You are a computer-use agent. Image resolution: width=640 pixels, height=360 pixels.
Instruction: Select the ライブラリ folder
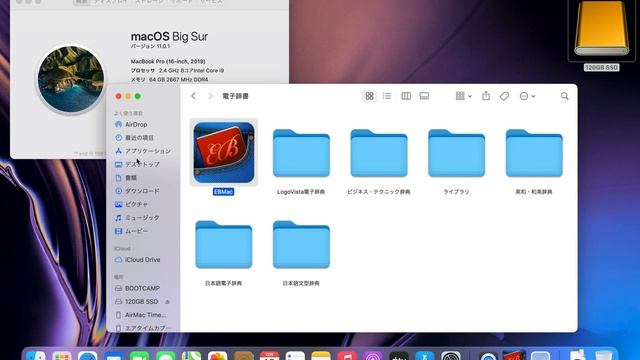click(456, 153)
